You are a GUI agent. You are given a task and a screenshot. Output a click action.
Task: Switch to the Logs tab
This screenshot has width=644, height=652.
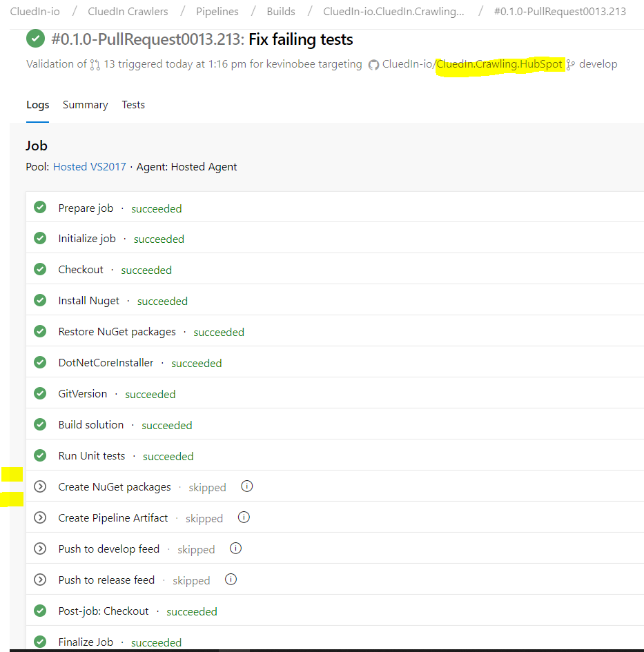tap(37, 105)
